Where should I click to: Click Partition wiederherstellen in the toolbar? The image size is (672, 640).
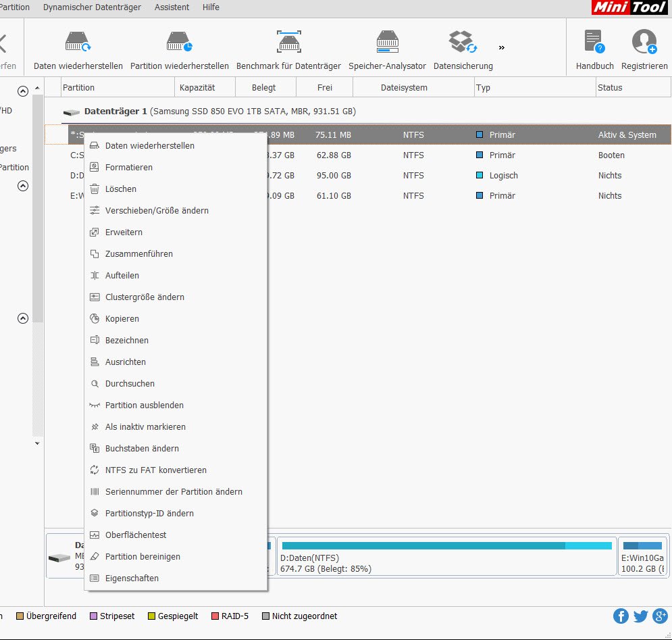pos(178,47)
